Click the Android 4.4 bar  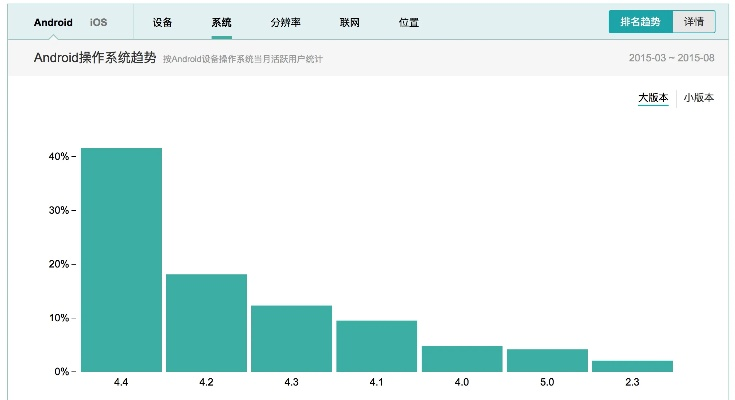121,260
